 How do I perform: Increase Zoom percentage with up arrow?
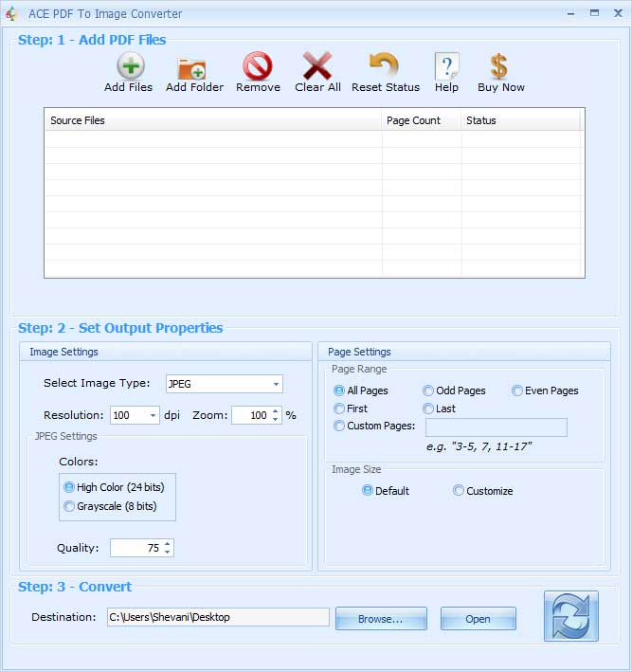(x=276, y=411)
